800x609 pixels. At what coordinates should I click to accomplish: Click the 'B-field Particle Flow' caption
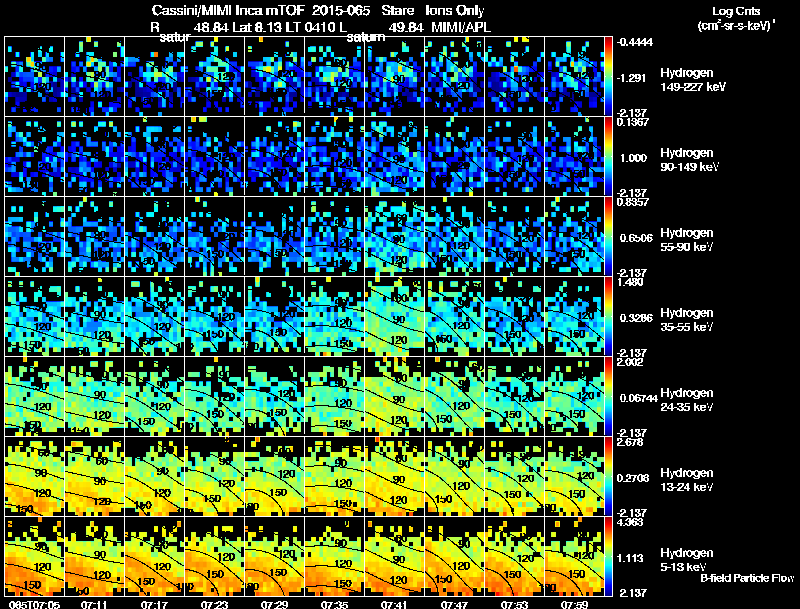tap(747, 578)
